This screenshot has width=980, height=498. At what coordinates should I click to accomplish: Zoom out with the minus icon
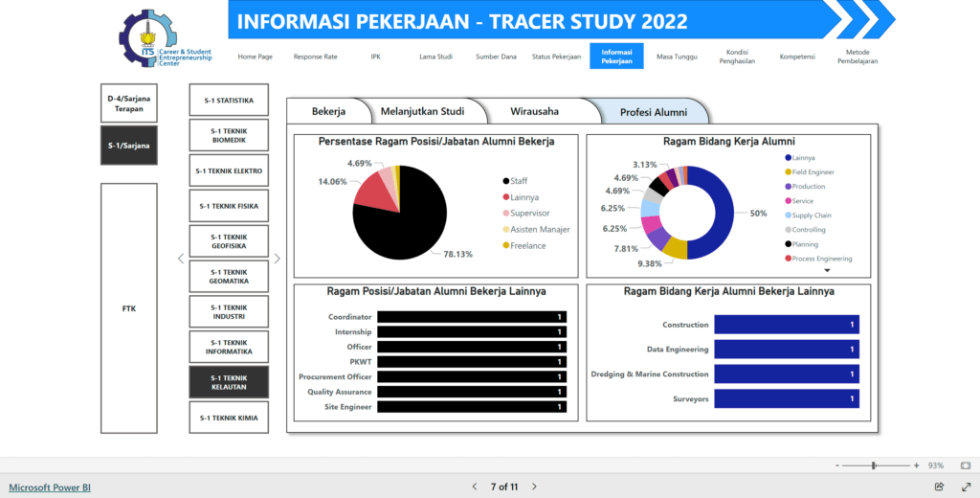[x=837, y=465]
